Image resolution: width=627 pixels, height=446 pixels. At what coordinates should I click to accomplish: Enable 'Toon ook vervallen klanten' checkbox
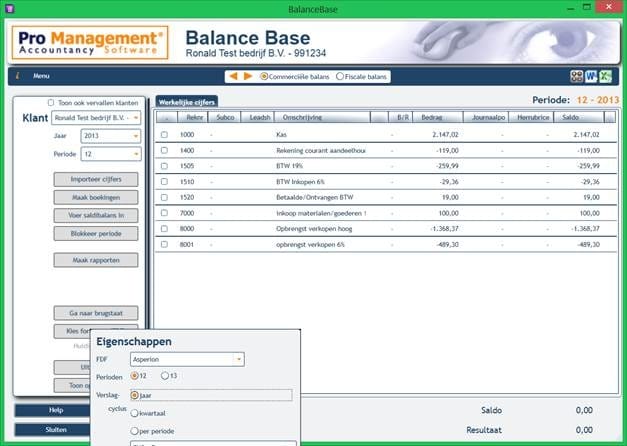(51, 103)
